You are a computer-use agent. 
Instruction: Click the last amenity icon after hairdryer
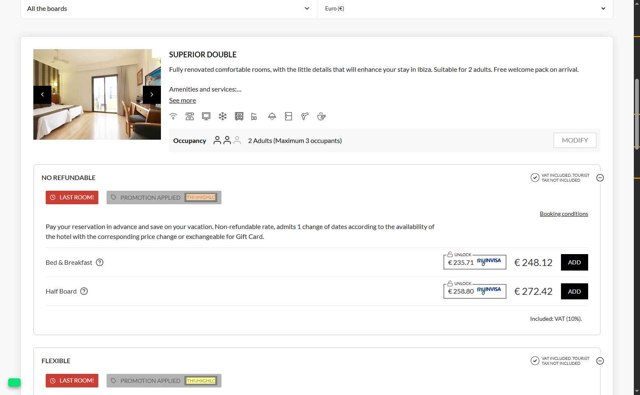321,116
